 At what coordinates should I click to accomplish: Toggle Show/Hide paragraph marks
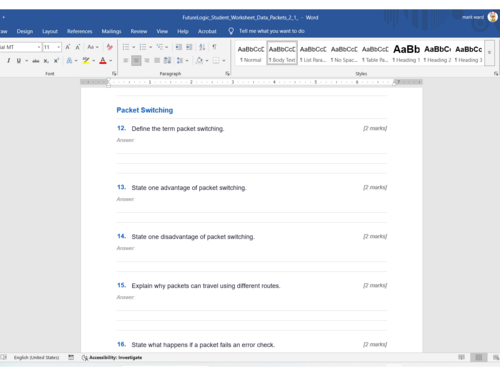pos(214,47)
